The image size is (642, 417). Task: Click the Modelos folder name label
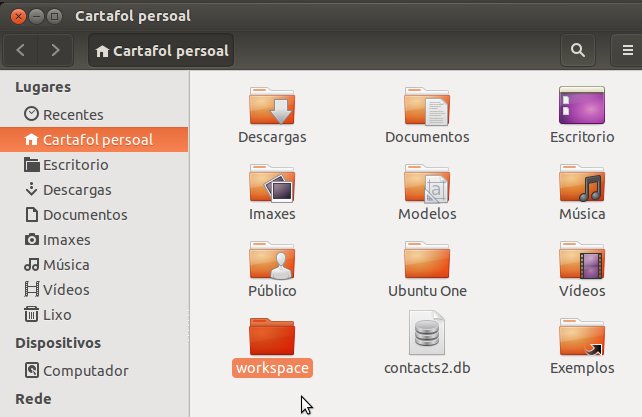(427, 214)
